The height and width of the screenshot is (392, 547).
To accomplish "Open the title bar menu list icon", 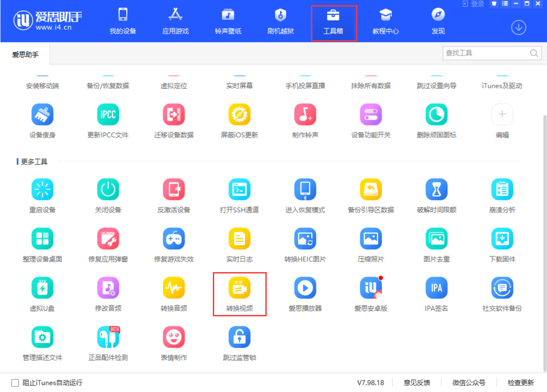I will (x=505, y=3).
